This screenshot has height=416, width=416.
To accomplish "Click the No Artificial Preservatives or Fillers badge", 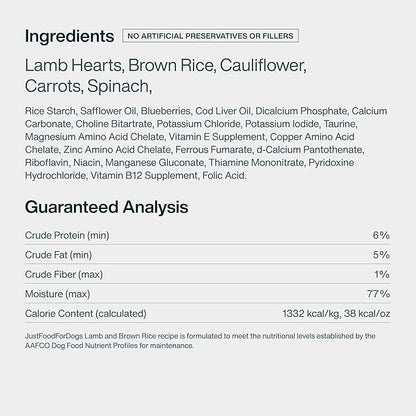I will click(210, 36).
